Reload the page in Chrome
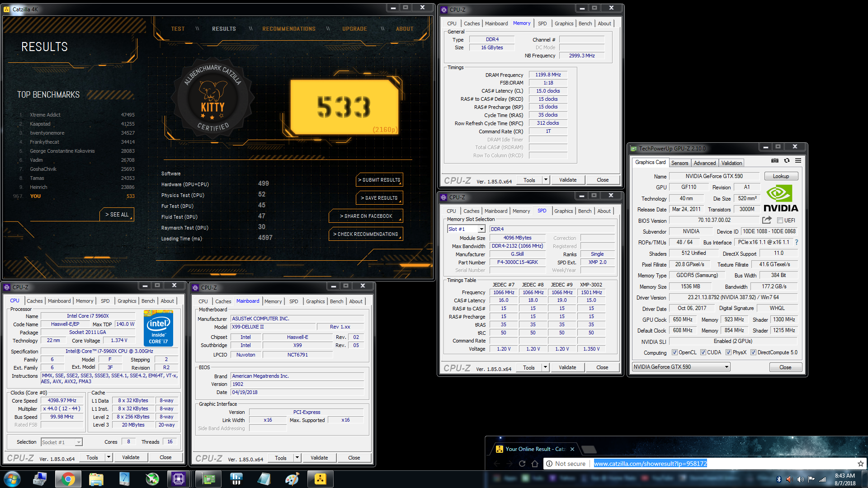The height and width of the screenshot is (488, 868). click(522, 464)
